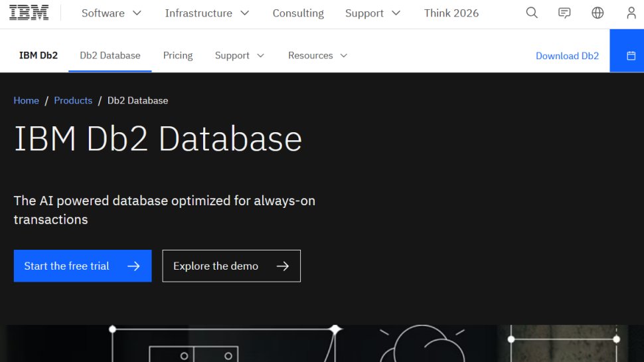Screen dimensions: 644x362
Task: Click the Download Db2 link
Action: click(567, 56)
